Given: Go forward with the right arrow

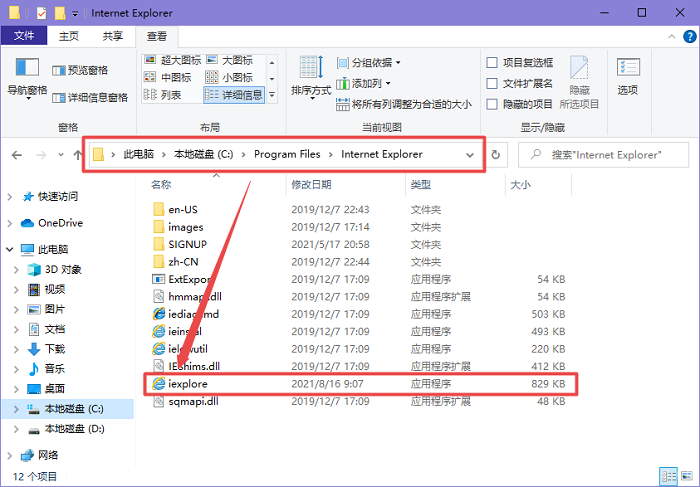Looking at the screenshot, I should click(x=41, y=155).
